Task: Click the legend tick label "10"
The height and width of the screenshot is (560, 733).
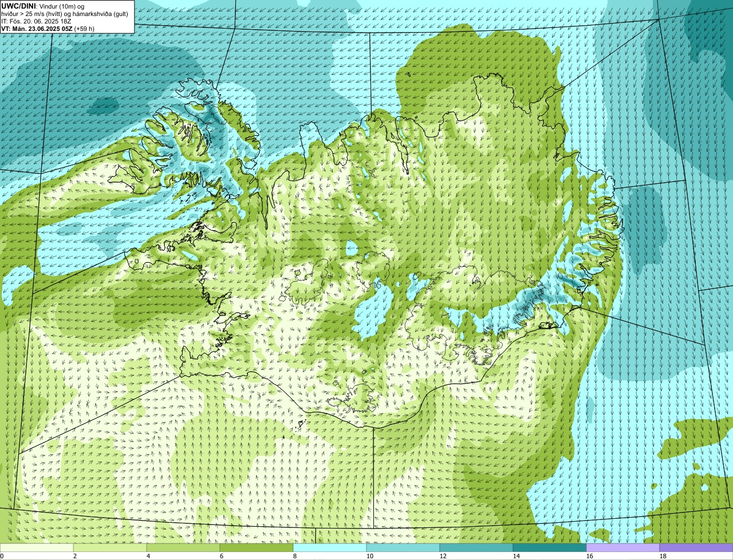Action: click(370, 556)
